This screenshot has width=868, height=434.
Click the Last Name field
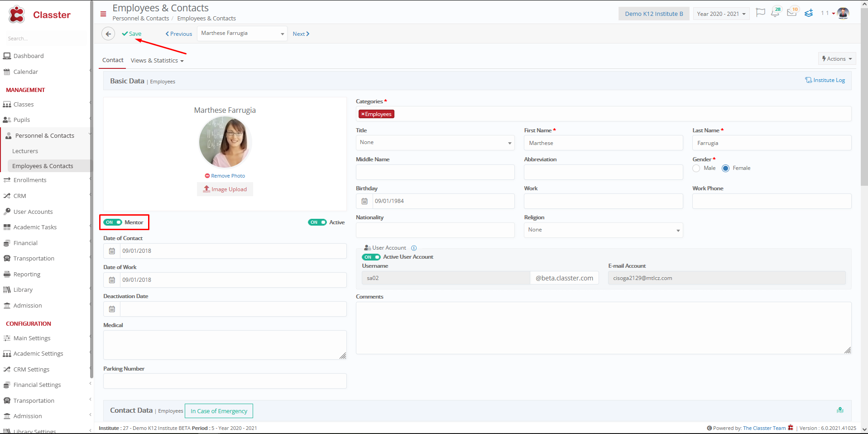[x=772, y=143]
